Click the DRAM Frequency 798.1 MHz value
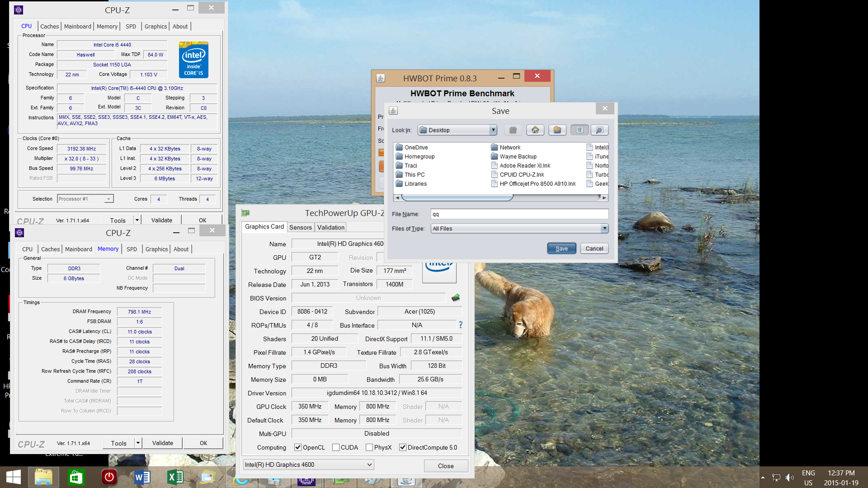This screenshot has width=868, height=488. pos(139,312)
